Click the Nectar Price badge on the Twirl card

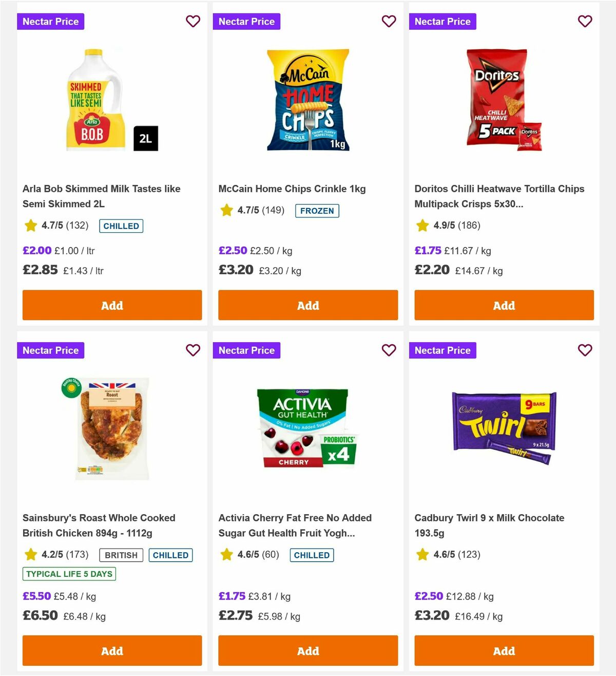point(442,350)
